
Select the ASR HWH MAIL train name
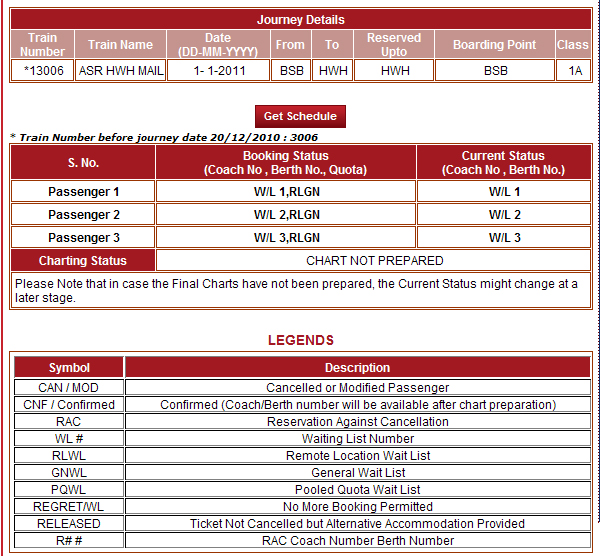point(120,71)
